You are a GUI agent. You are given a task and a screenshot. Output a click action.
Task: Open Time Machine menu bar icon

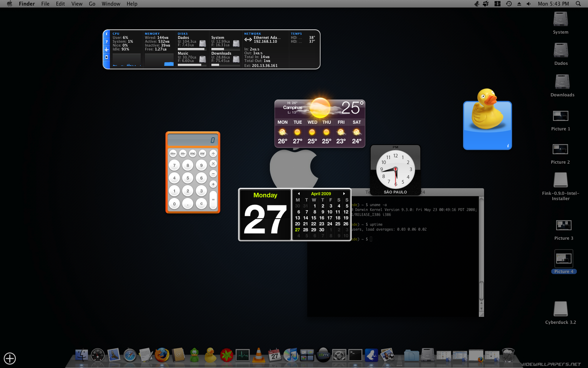click(x=509, y=4)
